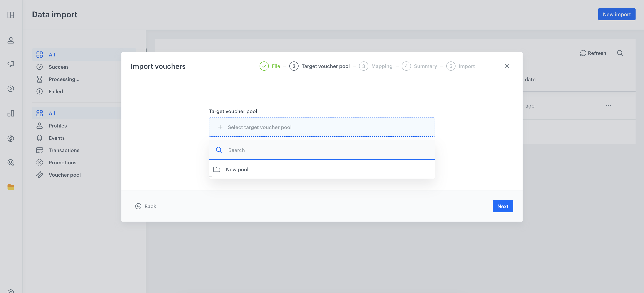Filter imports by Success status

(x=58, y=67)
